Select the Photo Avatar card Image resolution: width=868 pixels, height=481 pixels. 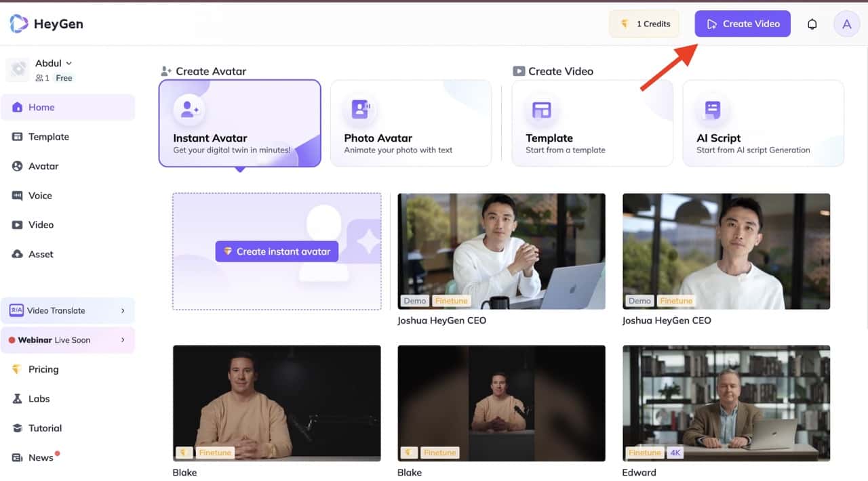[x=410, y=123]
